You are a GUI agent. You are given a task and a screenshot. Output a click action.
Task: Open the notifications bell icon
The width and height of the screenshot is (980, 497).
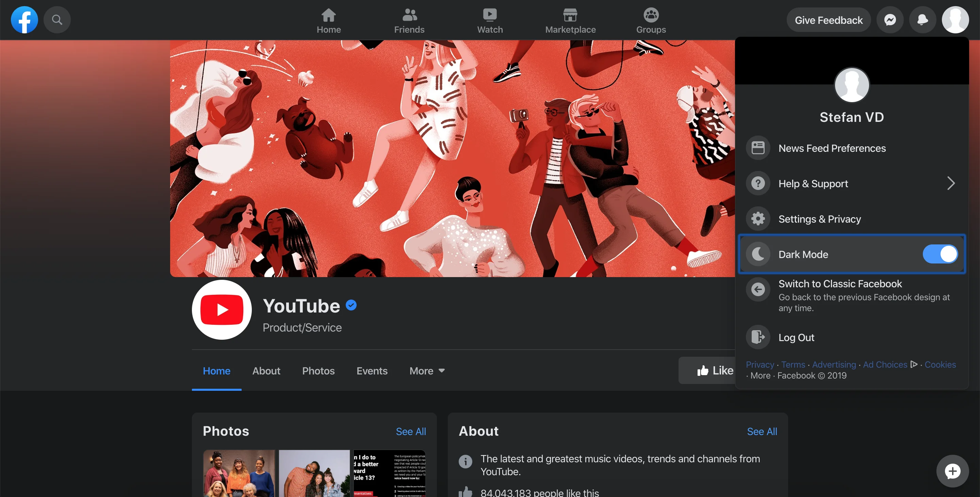(x=922, y=20)
